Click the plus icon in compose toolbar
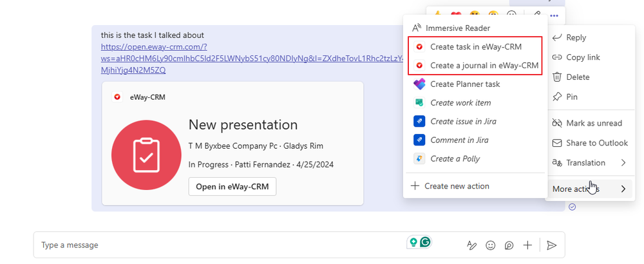The height and width of the screenshot is (264, 644). click(x=527, y=245)
